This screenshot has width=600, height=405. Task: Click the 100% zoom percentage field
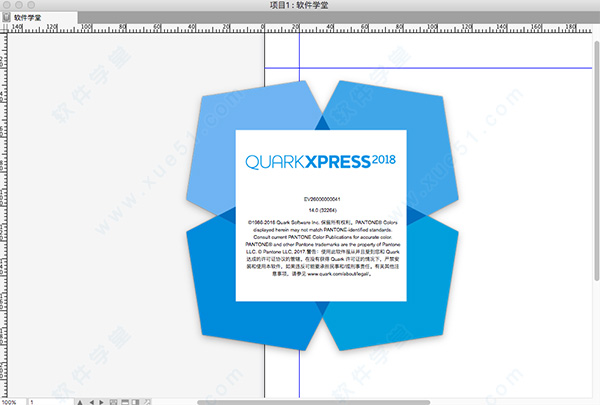click(13, 402)
